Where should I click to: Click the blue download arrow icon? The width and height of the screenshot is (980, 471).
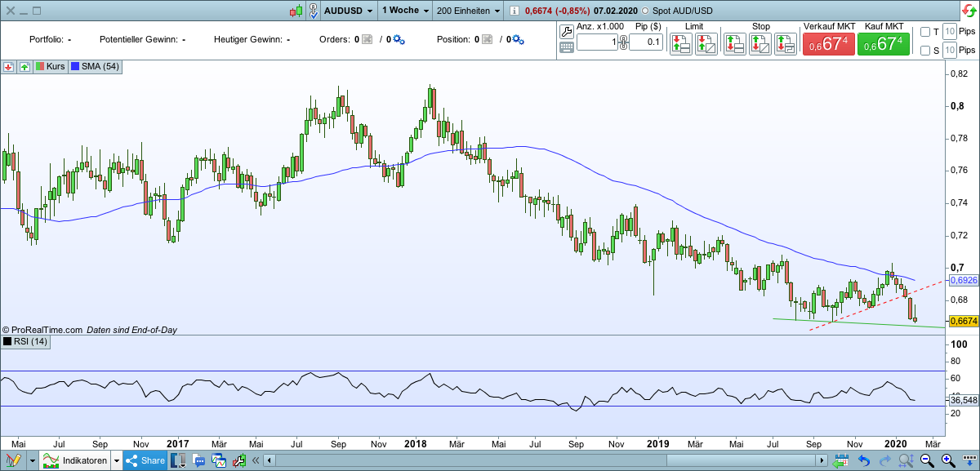pyautogui.click(x=969, y=460)
